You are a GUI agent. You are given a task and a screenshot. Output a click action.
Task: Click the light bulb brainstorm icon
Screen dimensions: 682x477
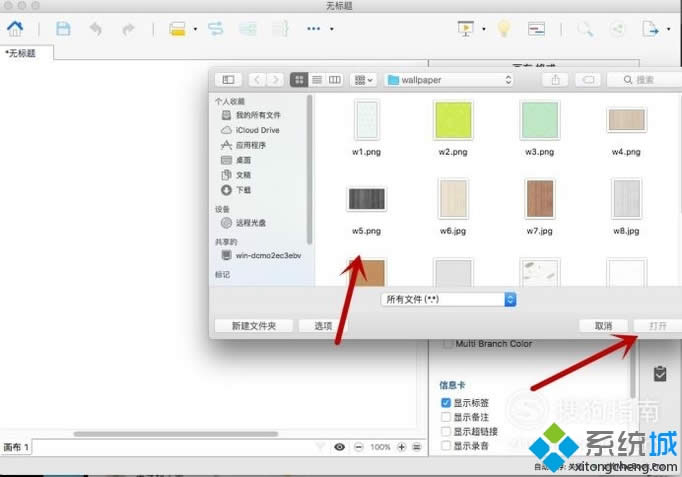(x=504, y=29)
